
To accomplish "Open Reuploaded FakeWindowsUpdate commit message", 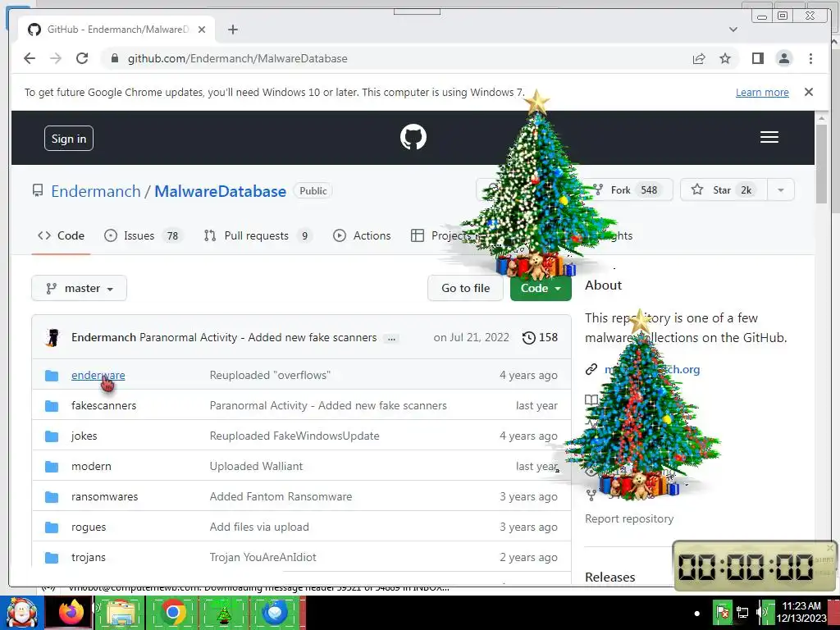I will (294, 436).
